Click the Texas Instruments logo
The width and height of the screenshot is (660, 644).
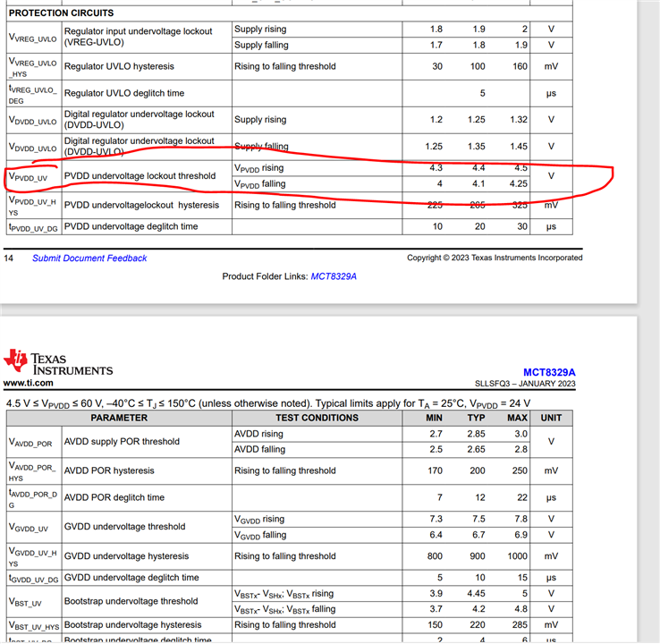pos(58,361)
